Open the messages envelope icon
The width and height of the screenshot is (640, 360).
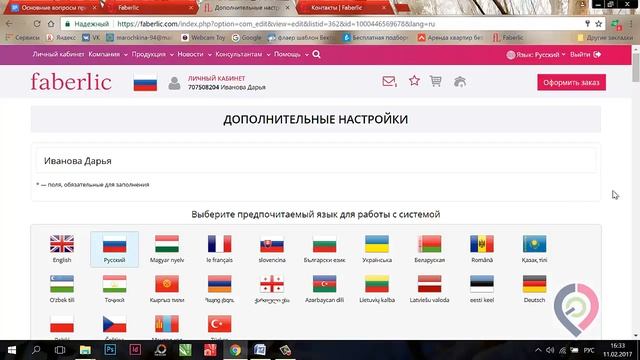point(389,81)
